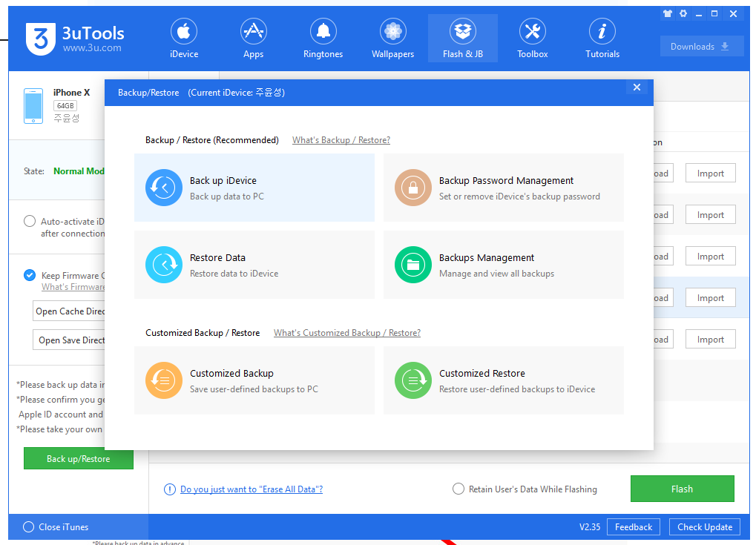Open the iDevice section icon

184,32
